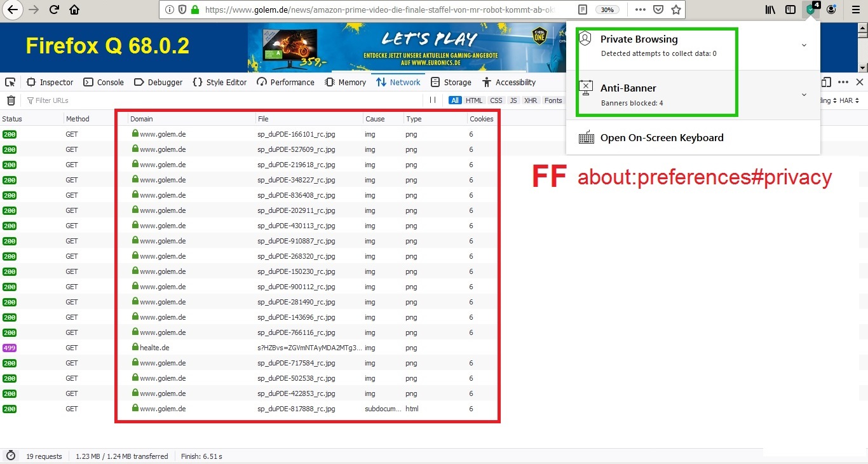Expand the Anti-Banner section

point(804,95)
